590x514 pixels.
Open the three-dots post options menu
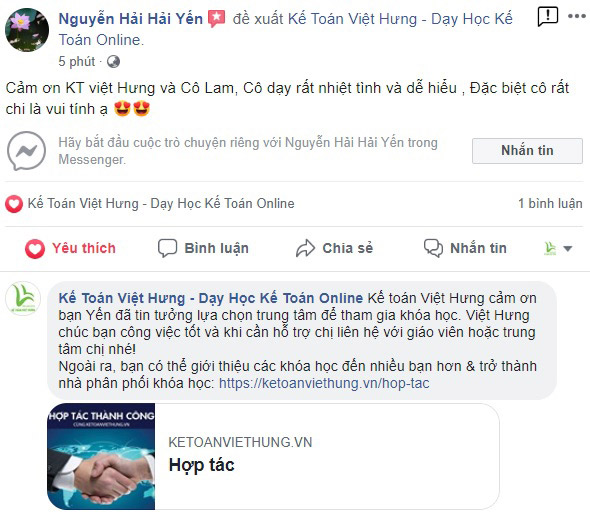pyautogui.click(x=576, y=16)
